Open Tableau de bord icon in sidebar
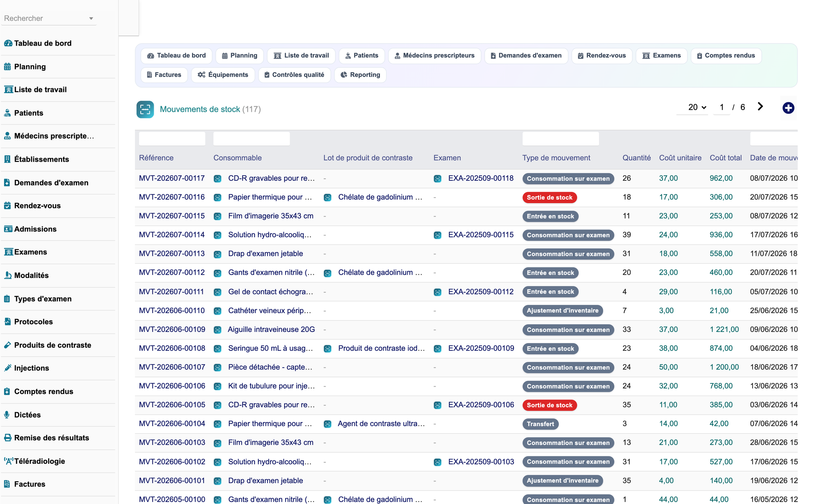Image resolution: width=815 pixels, height=504 pixels. (8, 43)
